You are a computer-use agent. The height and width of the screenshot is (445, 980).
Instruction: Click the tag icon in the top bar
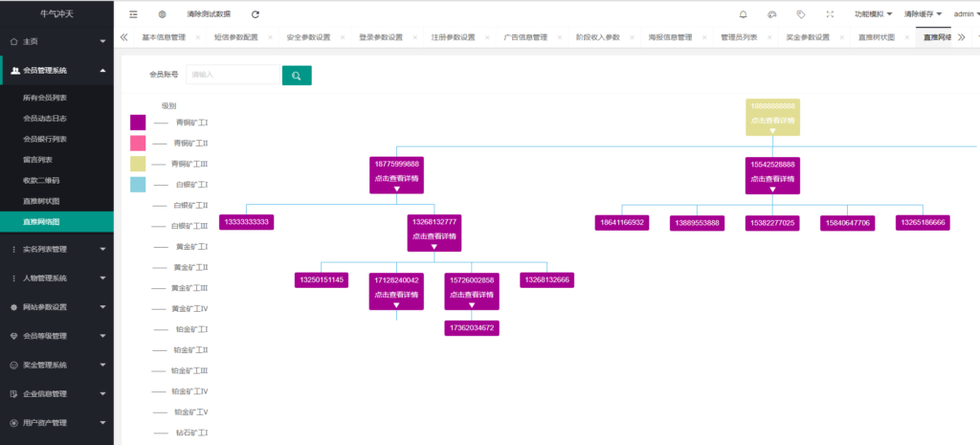click(800, 14)
